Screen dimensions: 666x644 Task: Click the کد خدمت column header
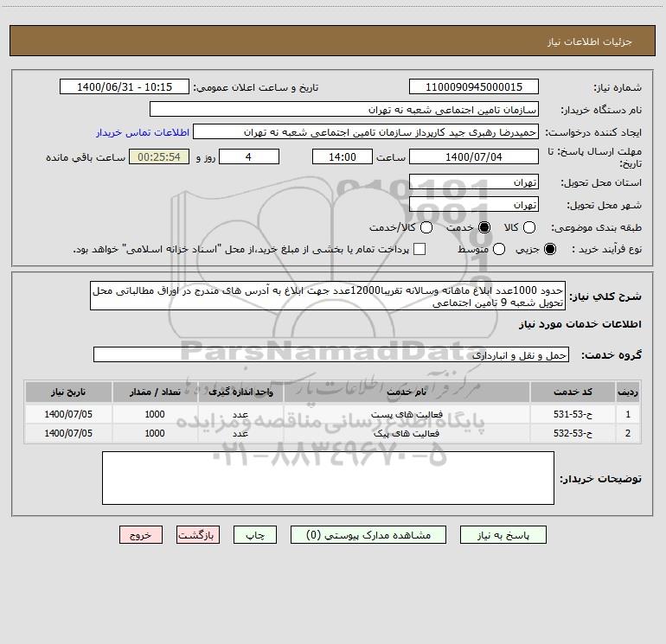point(573,392)
